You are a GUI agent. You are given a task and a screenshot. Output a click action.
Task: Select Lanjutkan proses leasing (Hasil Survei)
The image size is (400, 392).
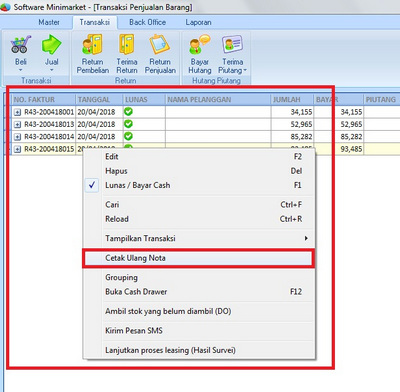pos(199,350)
